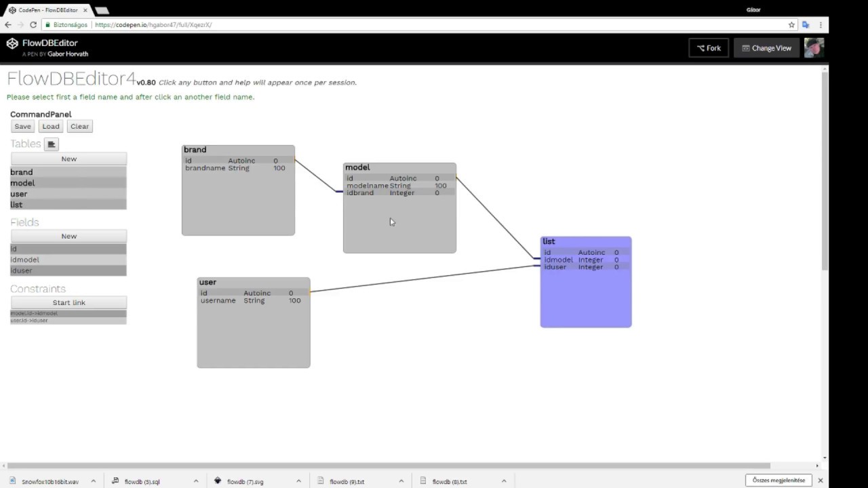Image resolution: width=868 pixels, height=488 pixels.
Task: Open download options for flowdb (5).sql
Action: click(196, 481)
